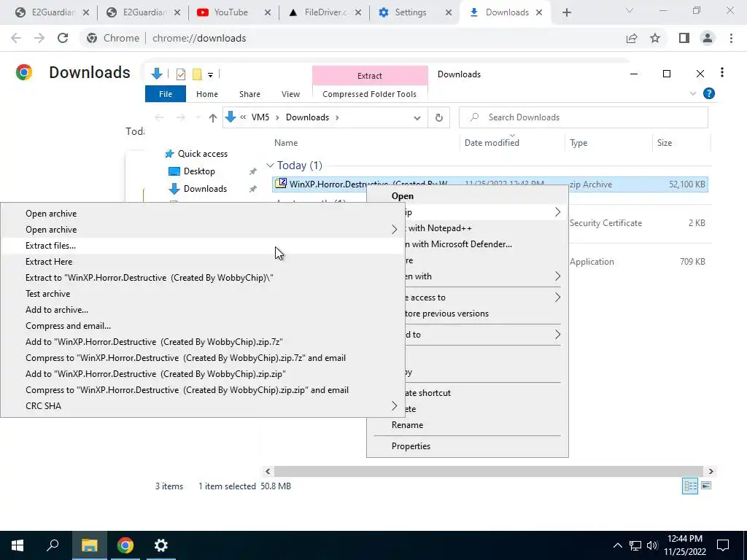
Task: Choose Extract Here
Action: (x=203, y=262)
